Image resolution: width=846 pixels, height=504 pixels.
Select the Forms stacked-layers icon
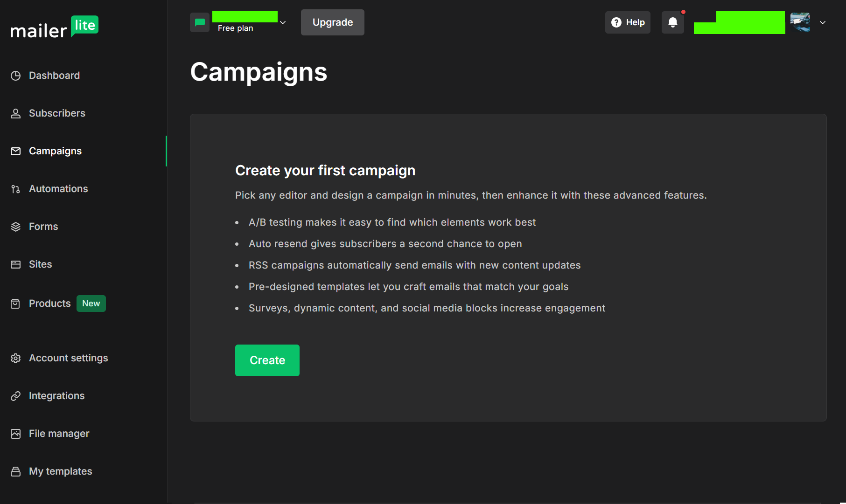point(16,226)
